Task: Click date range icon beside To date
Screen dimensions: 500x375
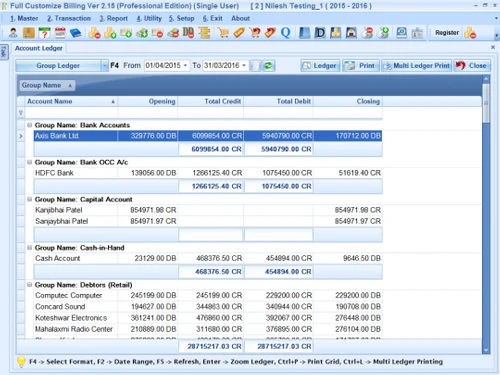Action: [x=255, y=66]
